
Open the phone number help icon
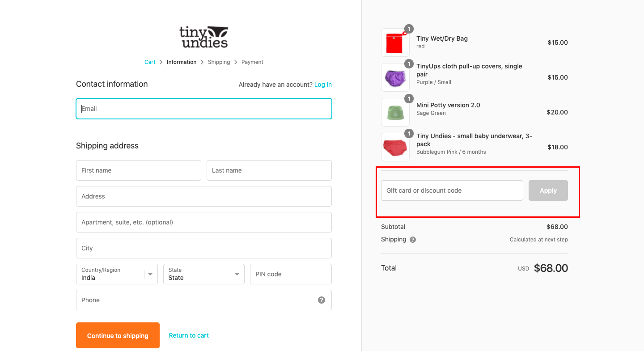(322, 300)
